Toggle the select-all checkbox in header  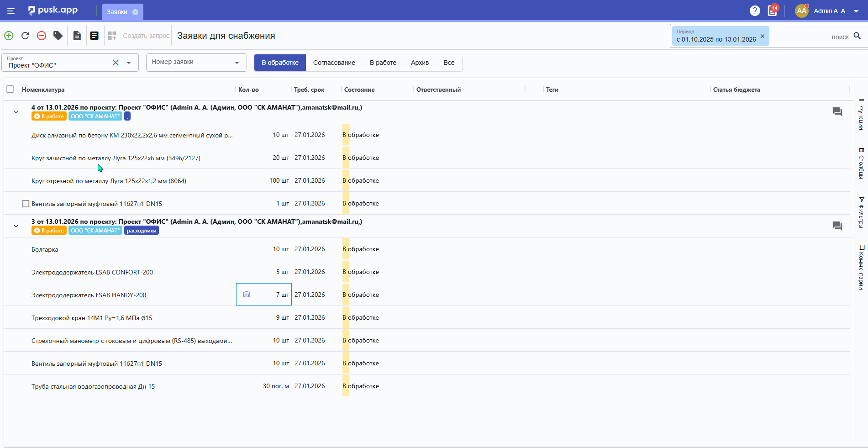[11, 90]
